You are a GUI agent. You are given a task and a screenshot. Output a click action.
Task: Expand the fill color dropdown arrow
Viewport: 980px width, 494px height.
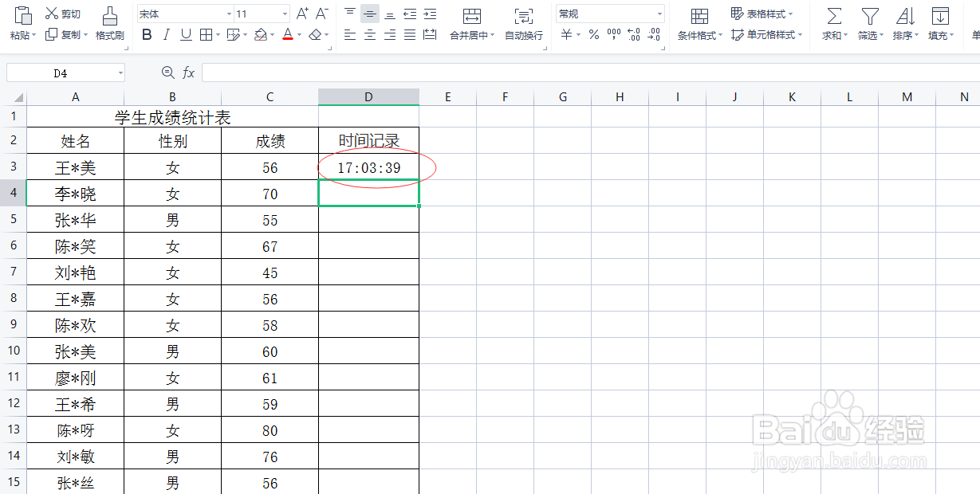coord(272,35)
